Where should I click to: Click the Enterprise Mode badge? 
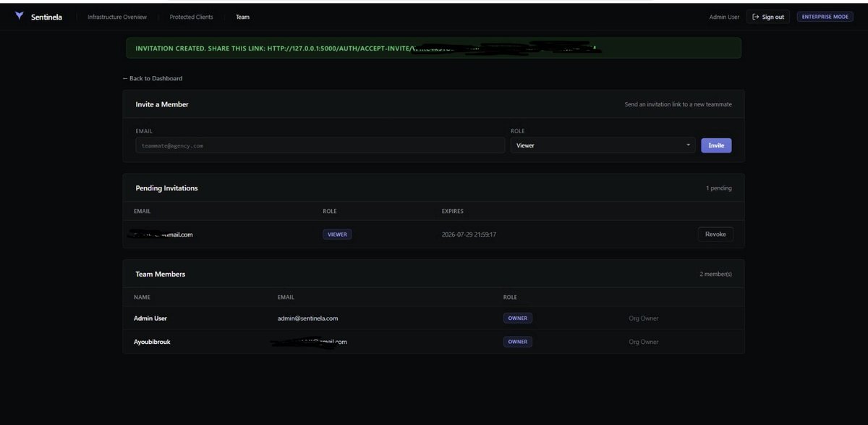825,17
